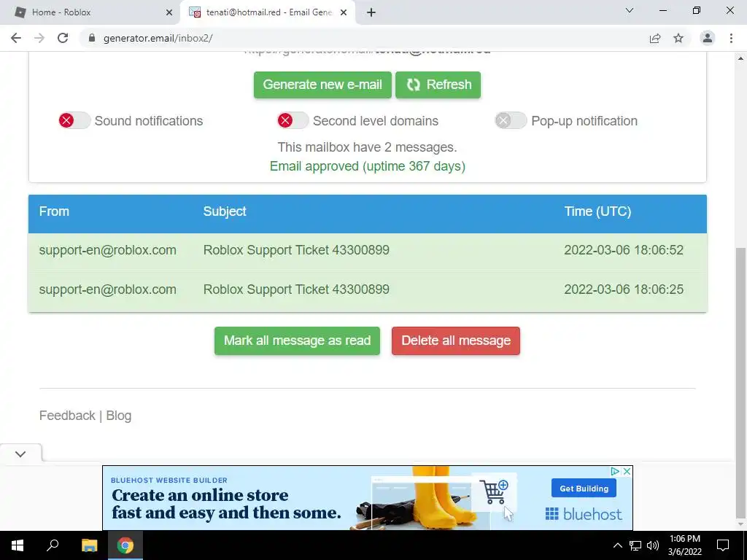Click the Chrome icon in the taskbar
The width and height of the screenshot is (747, 560).
pyautogui.click(x=125, y=545)
